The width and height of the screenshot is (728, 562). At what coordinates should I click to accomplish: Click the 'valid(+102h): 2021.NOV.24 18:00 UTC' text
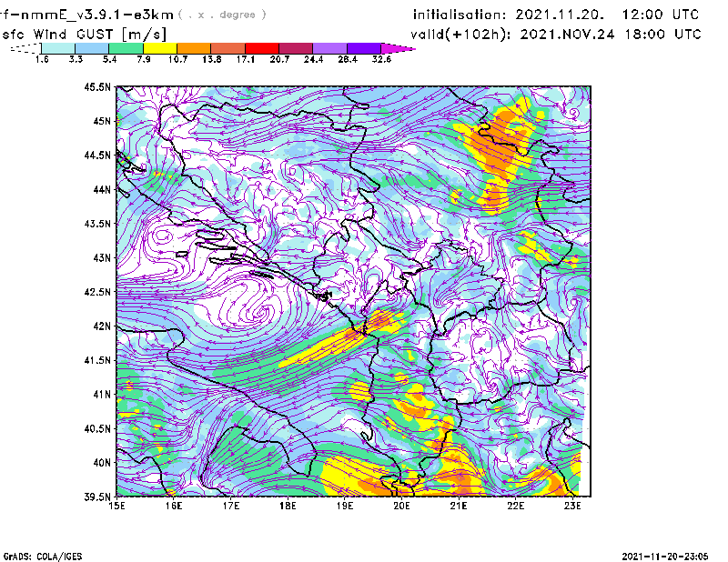click(x=556, y=35)
